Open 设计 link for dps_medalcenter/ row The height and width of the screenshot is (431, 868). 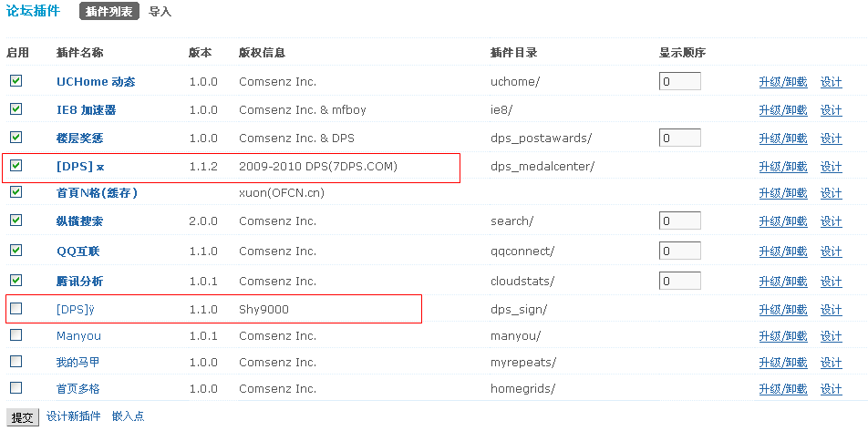click(831, 167)
